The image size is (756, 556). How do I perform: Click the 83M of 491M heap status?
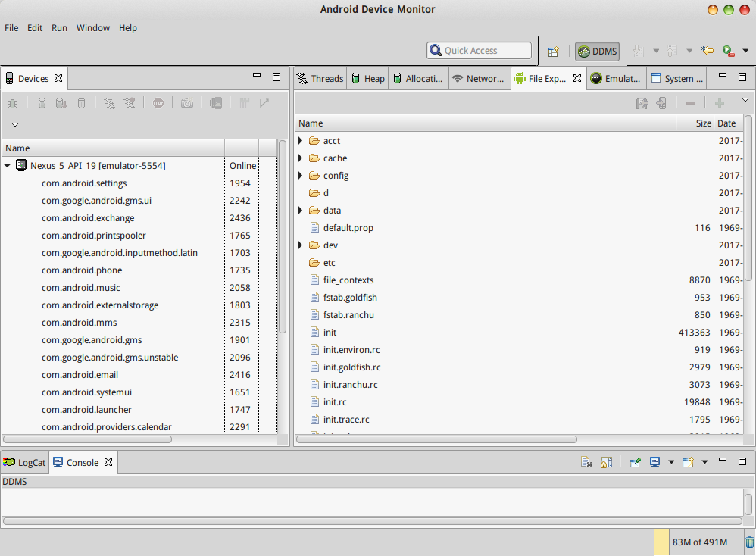700,542
